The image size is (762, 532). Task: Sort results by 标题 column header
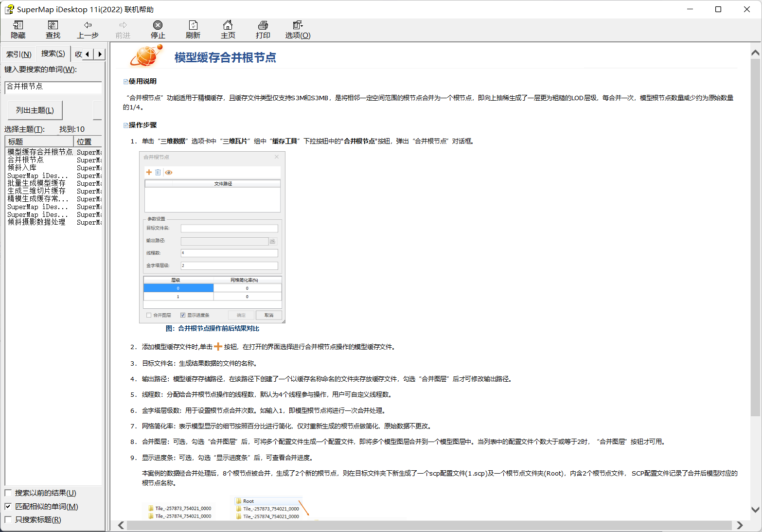pyautogui.click(x=39, y=142)
